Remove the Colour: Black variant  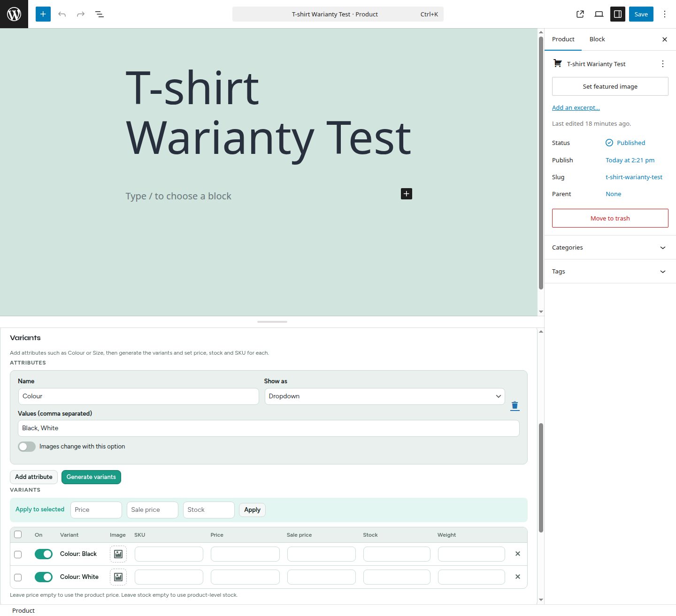pyautogui.click(x=518, y=554)
